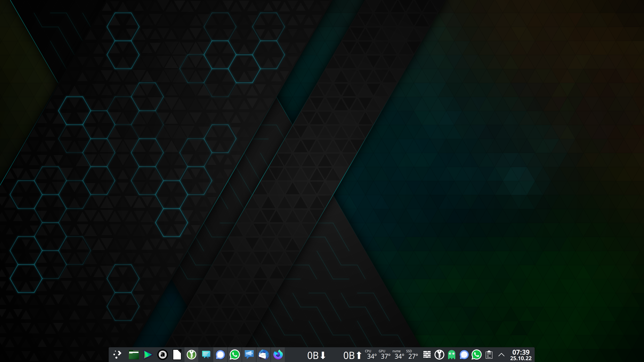Viewport: 644px width, 362px height.
Task: Launch the green play-arrow application
Action: (148, 355)
